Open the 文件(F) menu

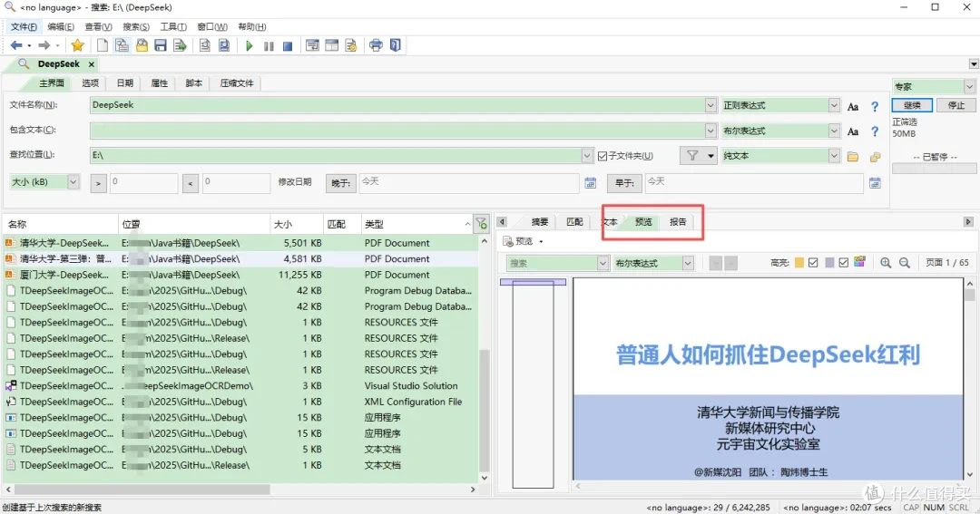coord(24,26)
